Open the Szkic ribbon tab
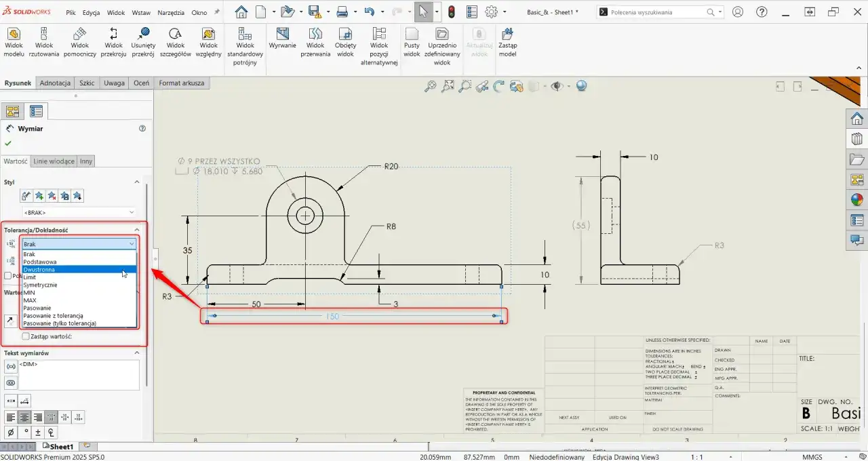868x461 pixels. coord(87,83)
